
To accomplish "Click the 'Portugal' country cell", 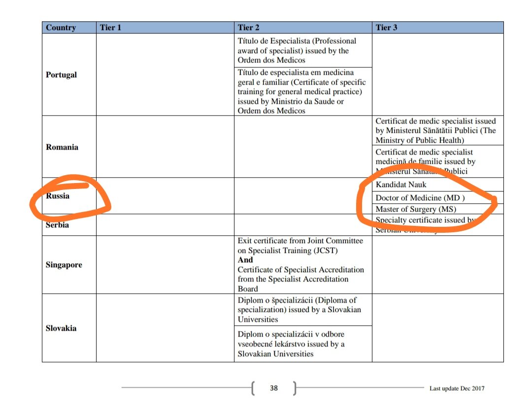I will [69, 75].
